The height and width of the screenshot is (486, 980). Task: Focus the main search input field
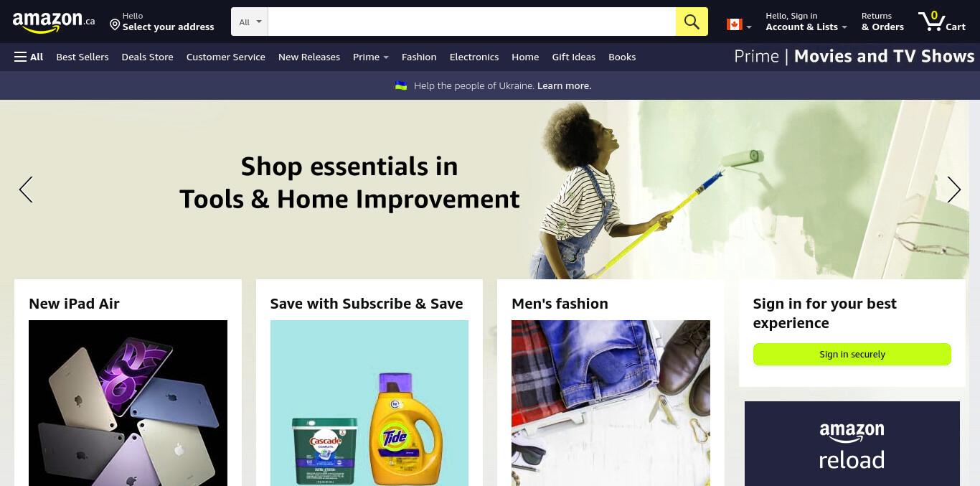coord(472,22)
